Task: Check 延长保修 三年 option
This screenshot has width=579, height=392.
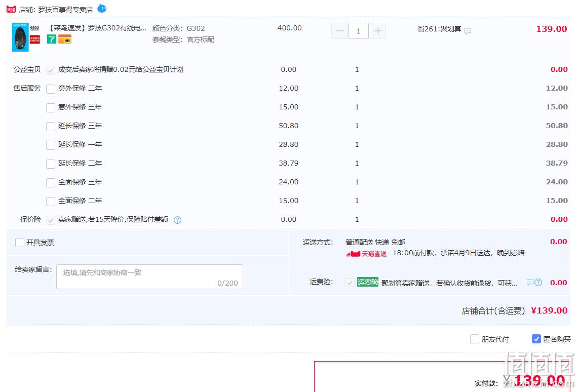Action: 51,127
